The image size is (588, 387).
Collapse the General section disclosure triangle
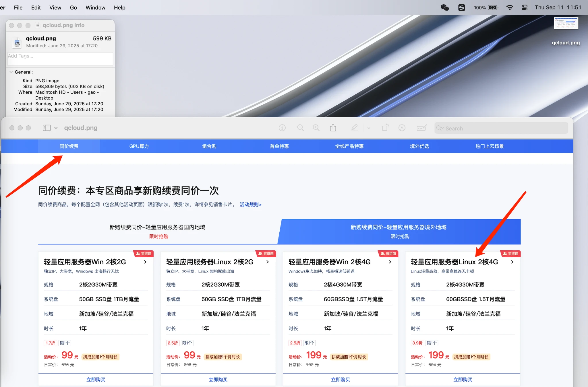click(x=11, y=72)
